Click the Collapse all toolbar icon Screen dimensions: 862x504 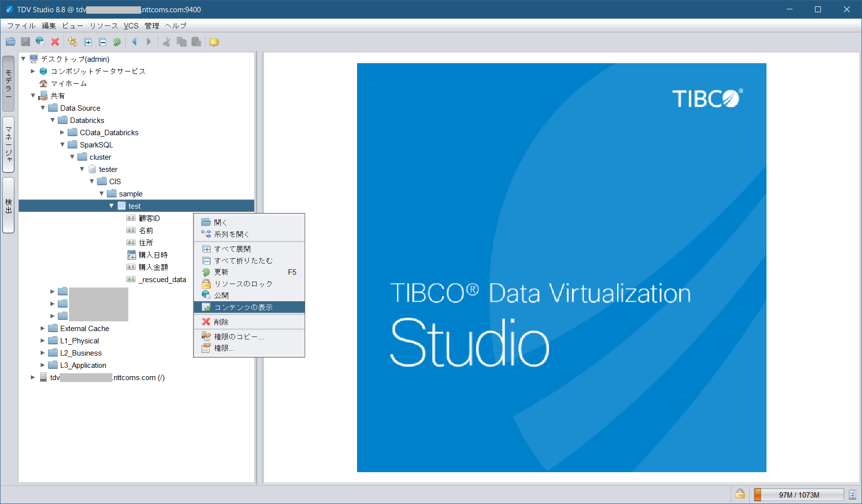click(x=103, y=42)
